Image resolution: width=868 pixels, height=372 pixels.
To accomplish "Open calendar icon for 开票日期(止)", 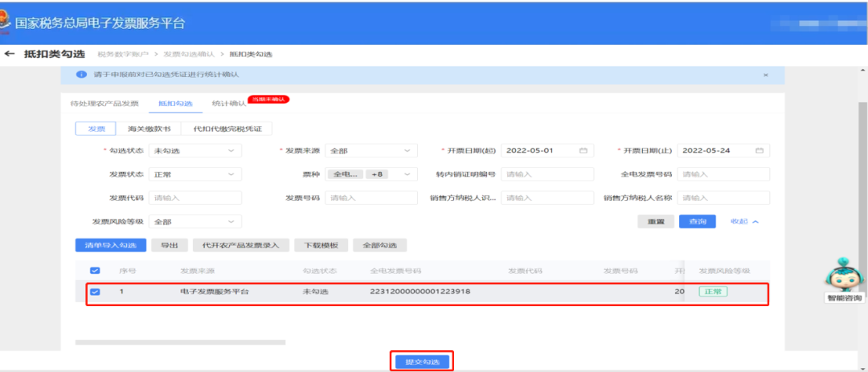I will [x=759, y=151].
